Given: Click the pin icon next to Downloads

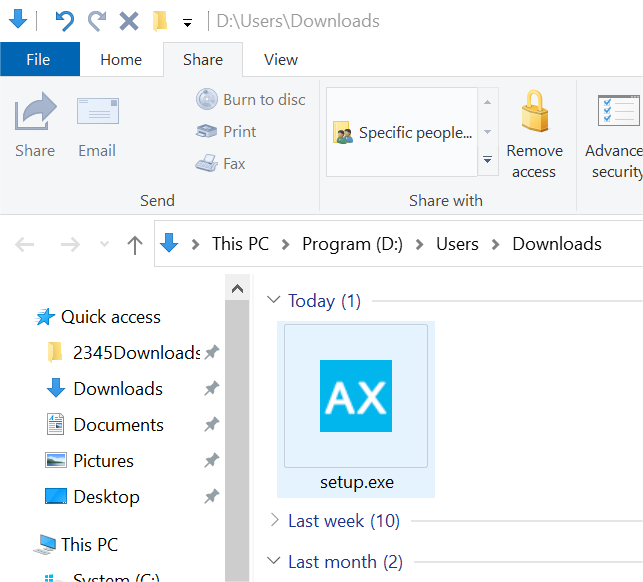Looking at the screenshot, I should point(212,388).
